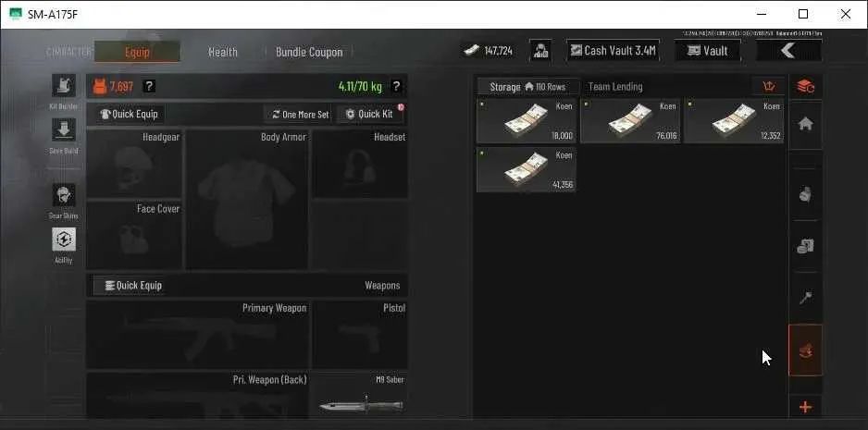Go back with the arrow button
The image size is (868, 430).
[x=788, y=51]
